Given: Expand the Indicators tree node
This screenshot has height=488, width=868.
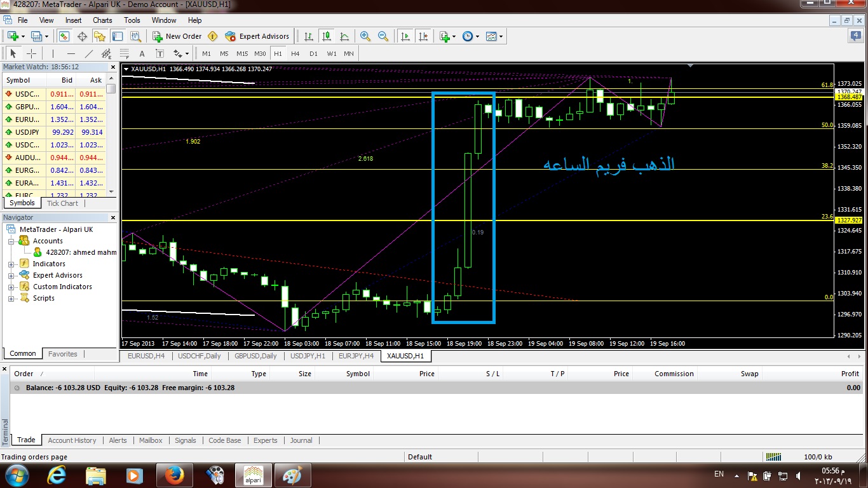Looking at the screenshot, I should (11, 264).
